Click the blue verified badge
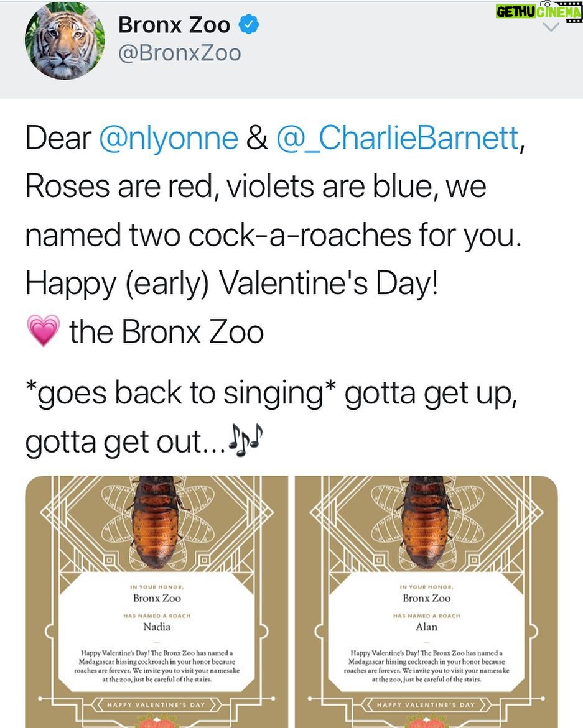This screenshot has height=728, width=583. click(x=248, y=25)
